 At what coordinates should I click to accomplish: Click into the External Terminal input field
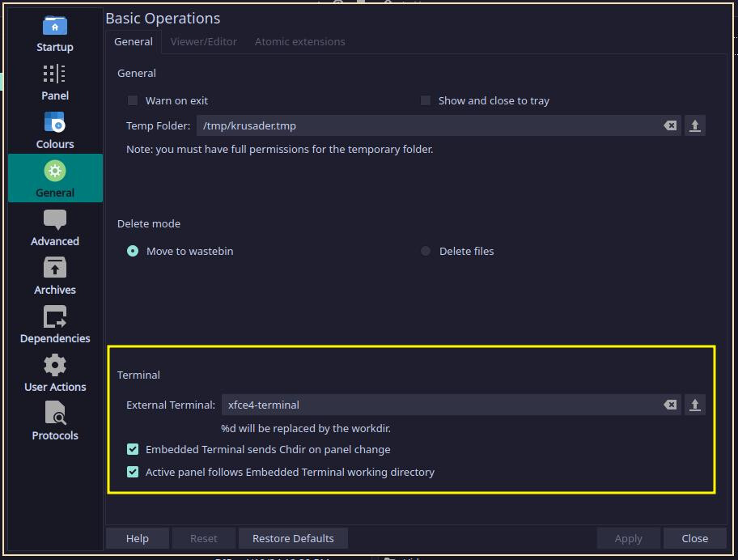pyautogui.click(x=437, y=405)
